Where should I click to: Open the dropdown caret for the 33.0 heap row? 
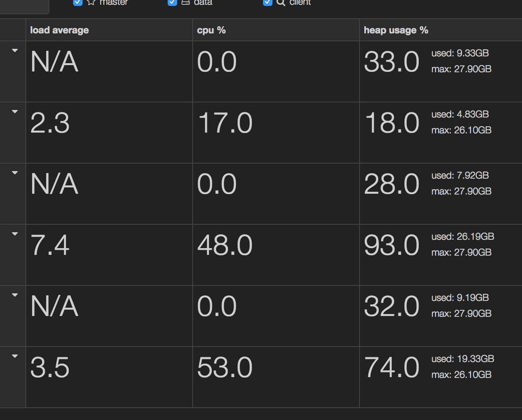tap(15, 50)
